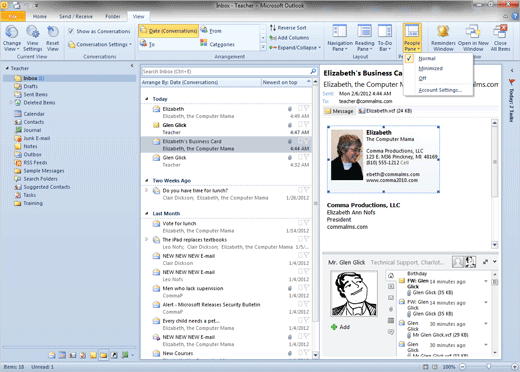Click Add Columns in Arrangement

(x=289, y=38)
